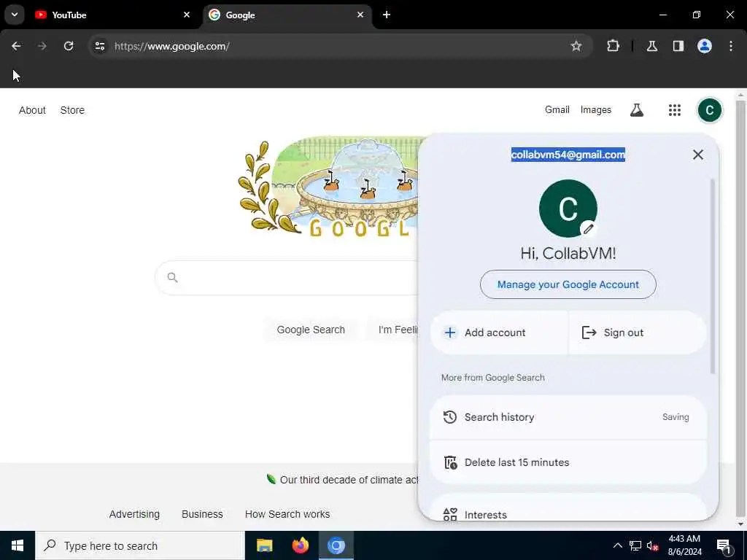Close the Google tab
The image size is (747, 560).
click(360, 15)
